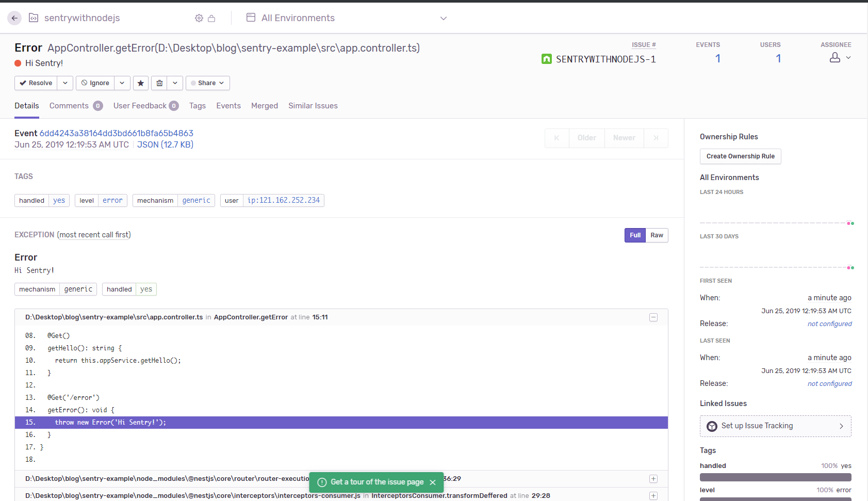Viewport: 868px width, 501px height.
Task: Click the issue tracking GitHub-style icon
Action: [x=712, y=426]
